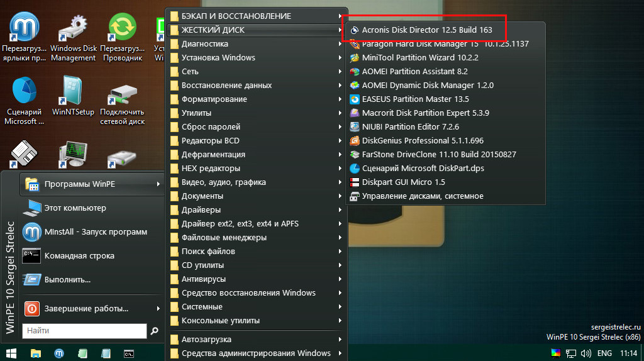The height and width of the screenshot is (361, 644).
Task: Launch MInstAll - Запуск программ
Action: point(92,231)
